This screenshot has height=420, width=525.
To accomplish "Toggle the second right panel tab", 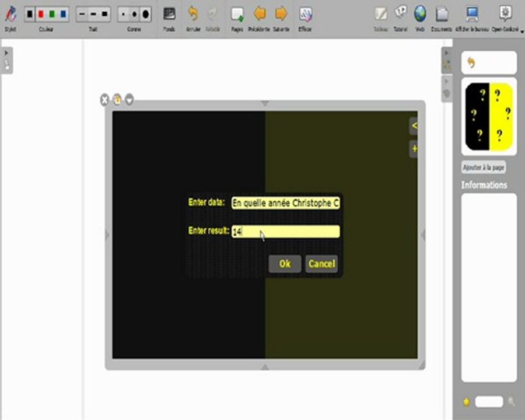I will coord(447,89).
